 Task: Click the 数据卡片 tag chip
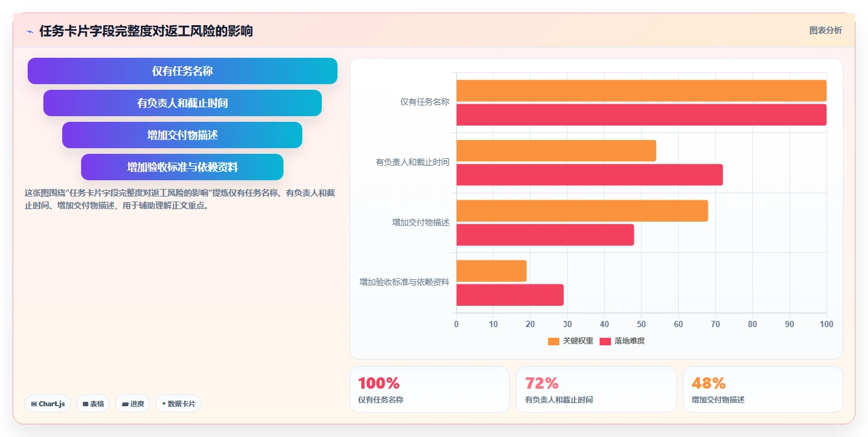[178, 404]
